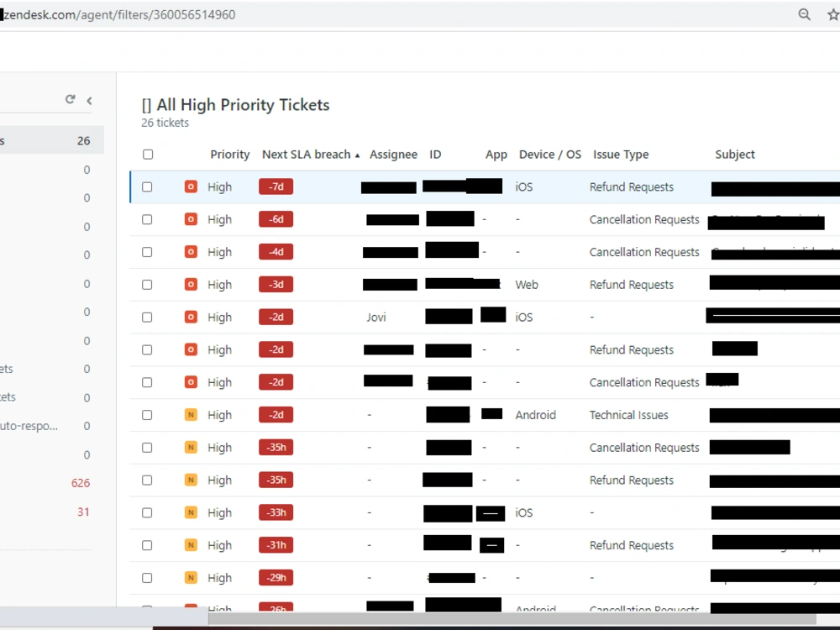Screen dimensions: 840x630
Task: Click the new status icon on -31h ticket
Action: 191,545
